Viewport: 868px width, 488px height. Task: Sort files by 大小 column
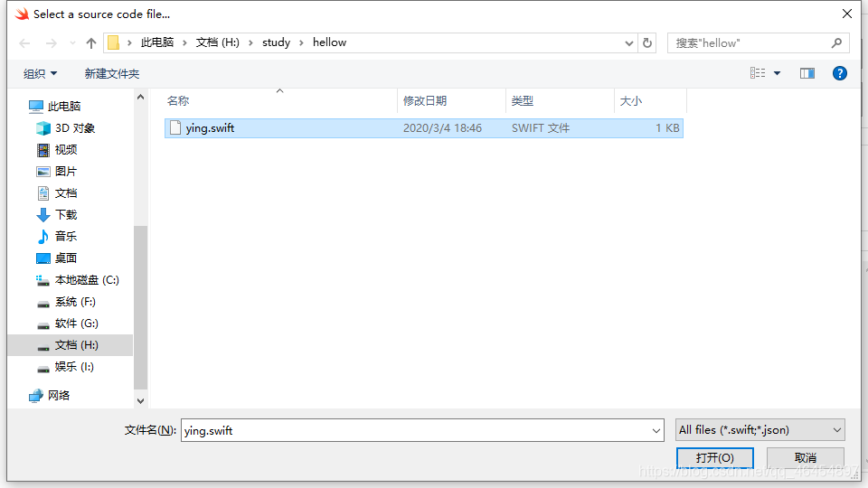coord(631,100)
